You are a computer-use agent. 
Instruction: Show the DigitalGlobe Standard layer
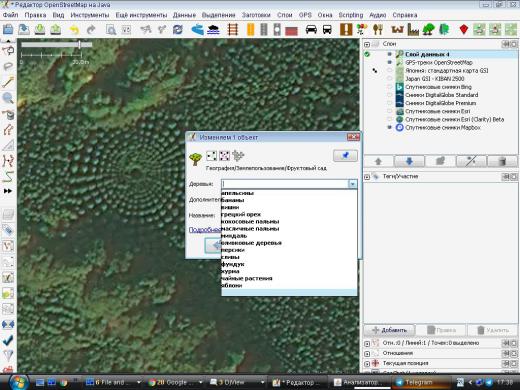point(389,95)
